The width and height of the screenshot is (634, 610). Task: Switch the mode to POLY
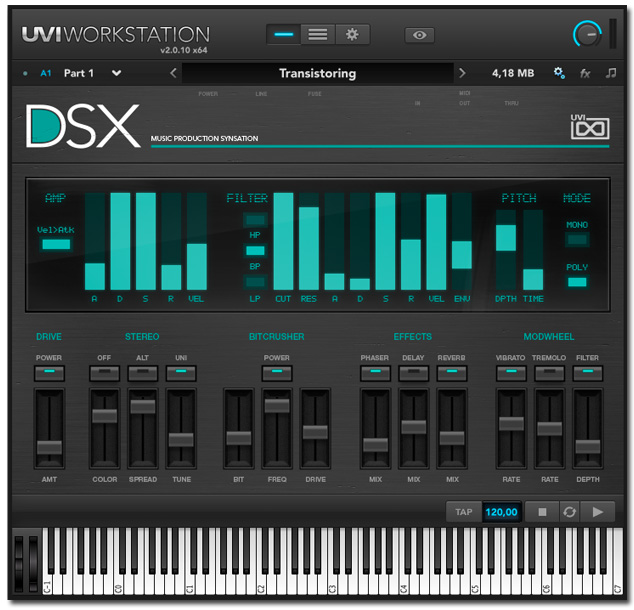577,282
